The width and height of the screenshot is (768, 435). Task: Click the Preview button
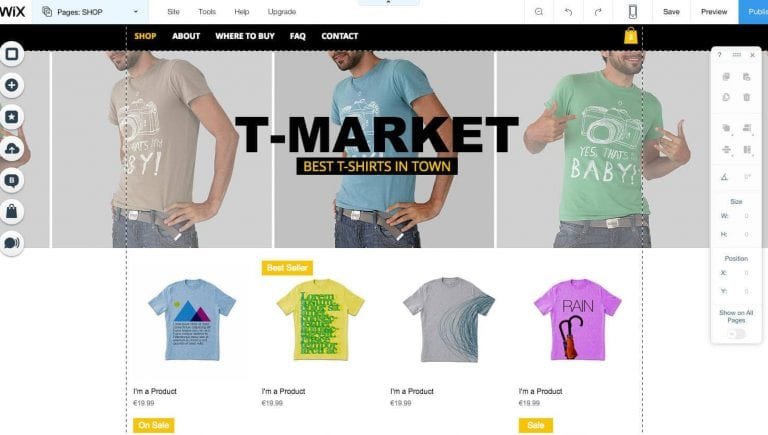pyautogui.click(x=714, y=12)
